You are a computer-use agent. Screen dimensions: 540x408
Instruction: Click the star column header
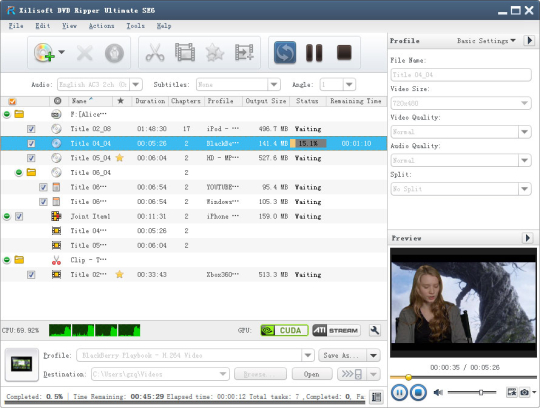(x=121, y=101)
